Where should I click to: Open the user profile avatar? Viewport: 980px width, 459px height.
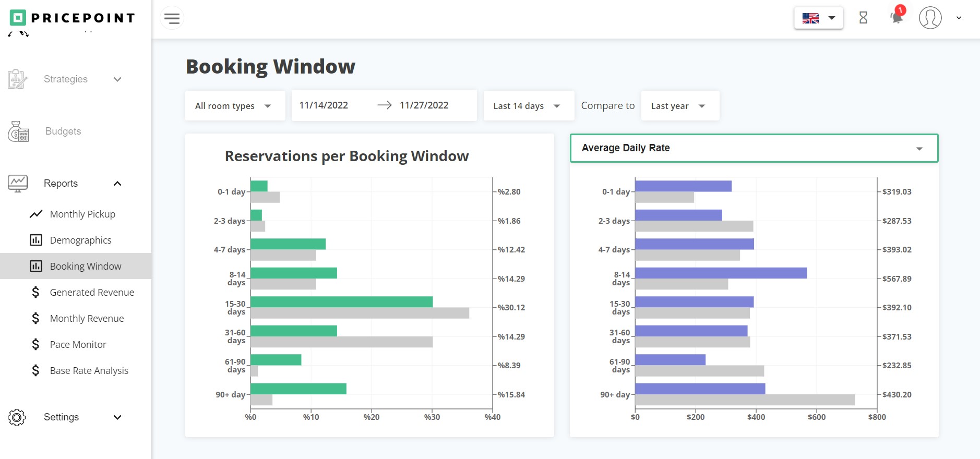pos(930,18)
